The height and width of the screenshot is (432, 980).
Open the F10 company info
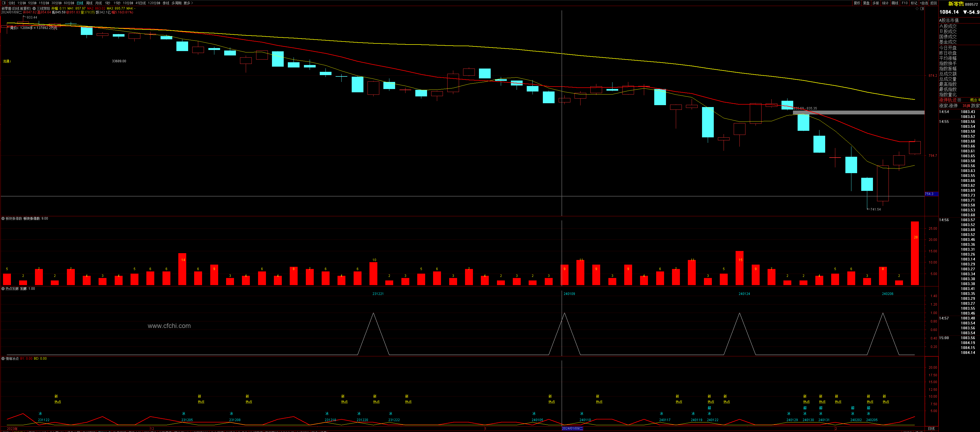(x=905, y=3)
